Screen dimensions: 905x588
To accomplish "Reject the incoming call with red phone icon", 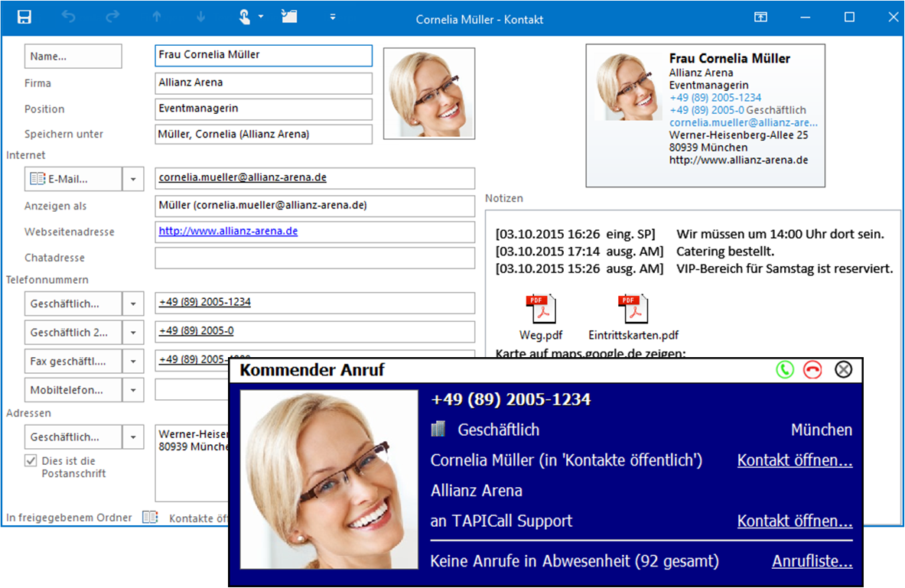I will [812, 369].
